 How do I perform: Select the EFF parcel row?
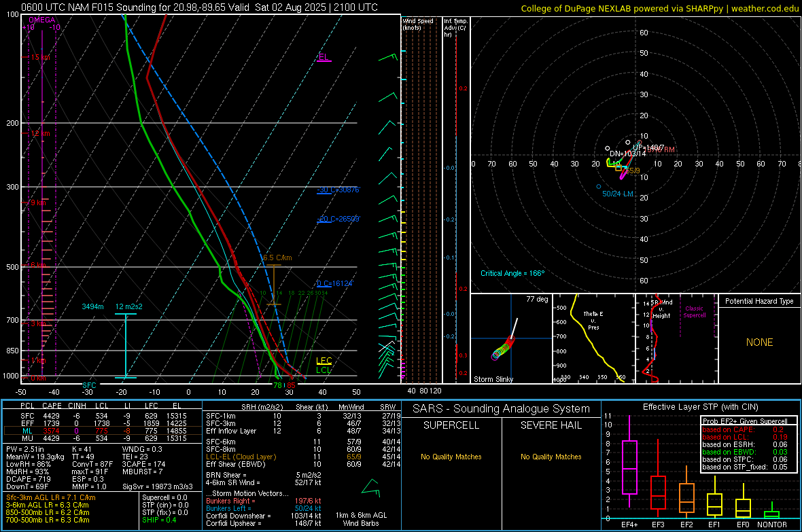103,423
